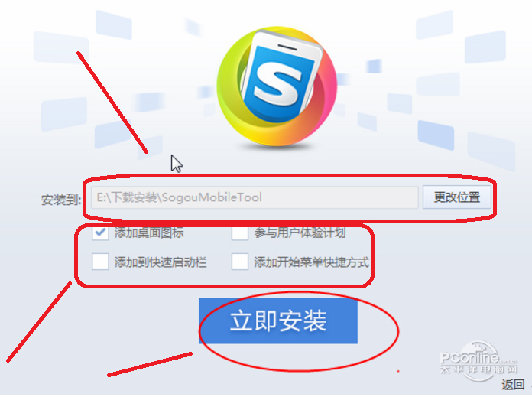Image resolution: width=532 pixels, height=397 pixels.
Task: Tick the 添加到快速启动栏 checkbox
Action: [100, 262]
